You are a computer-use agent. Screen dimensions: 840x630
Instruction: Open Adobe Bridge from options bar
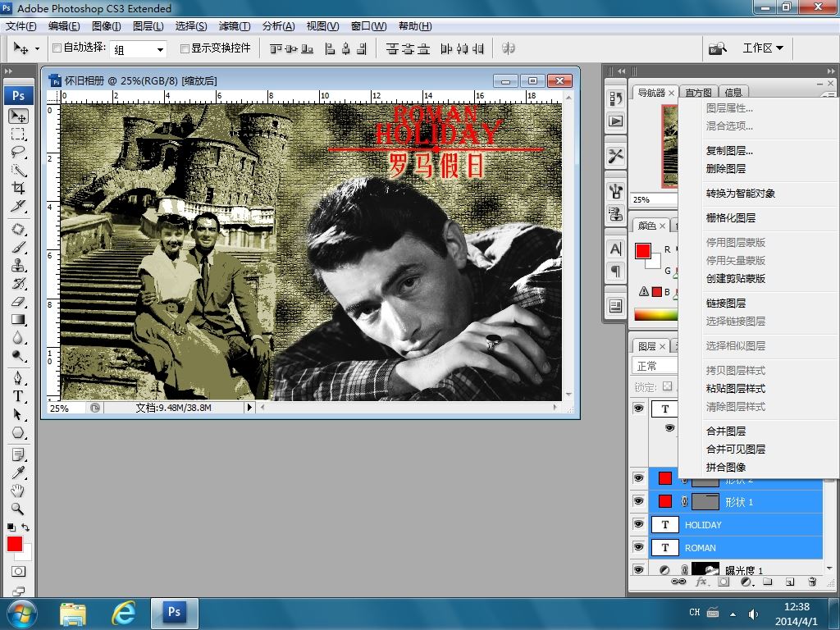click(718, 48)
